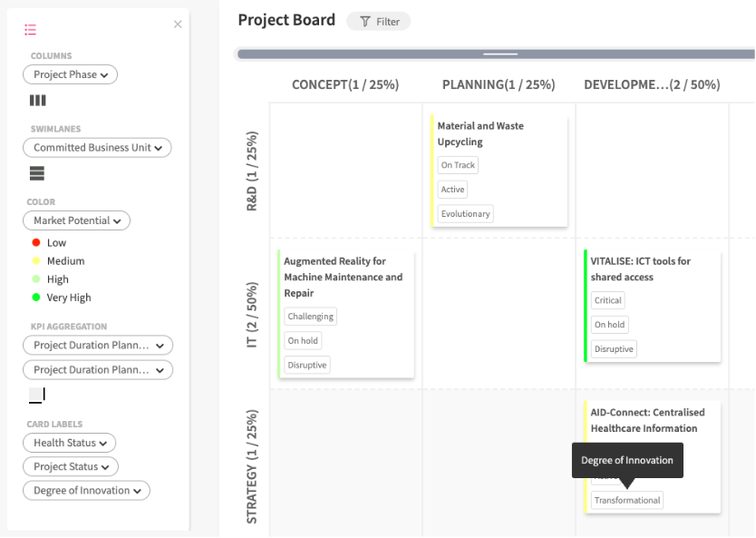
Task: Select the Transformational tag on AID-Connect card
Action: point(627,500)
